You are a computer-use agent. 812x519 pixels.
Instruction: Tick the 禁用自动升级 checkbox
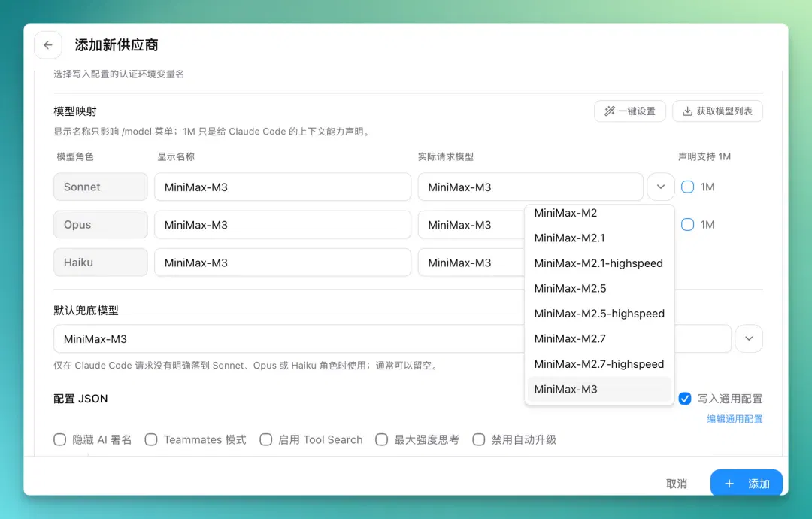coord(479,439)
